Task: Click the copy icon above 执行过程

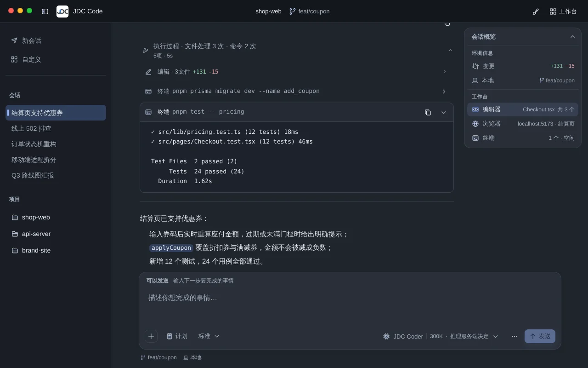Action: 447,23
